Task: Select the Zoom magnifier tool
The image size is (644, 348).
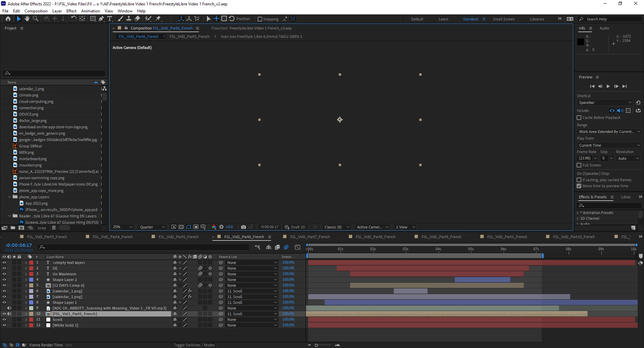Action: coord(36,19)
